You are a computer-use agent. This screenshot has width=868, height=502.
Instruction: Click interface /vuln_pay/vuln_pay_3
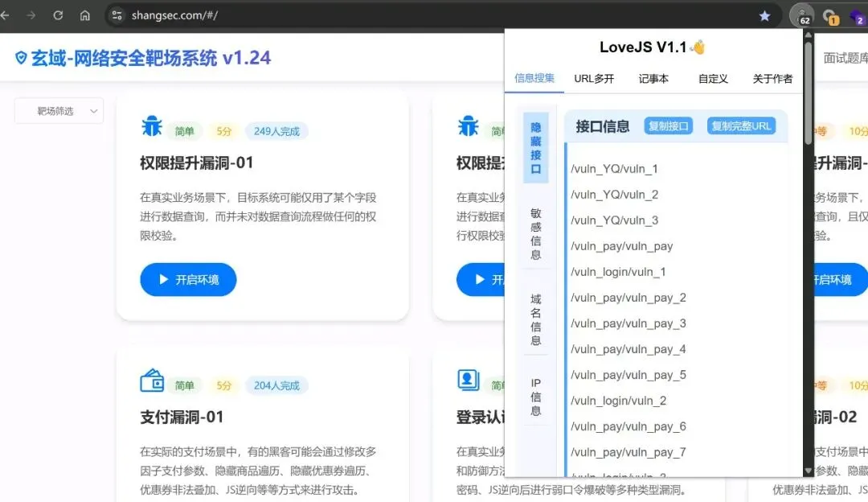(628, 323)
